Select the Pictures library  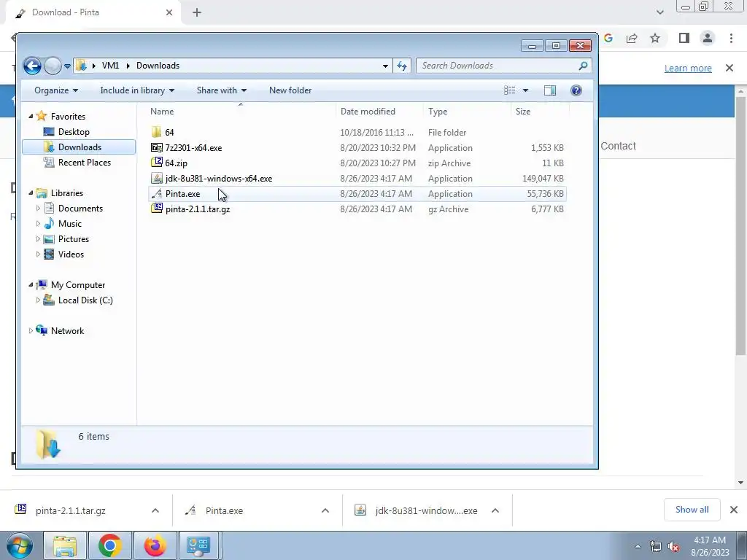73,239
